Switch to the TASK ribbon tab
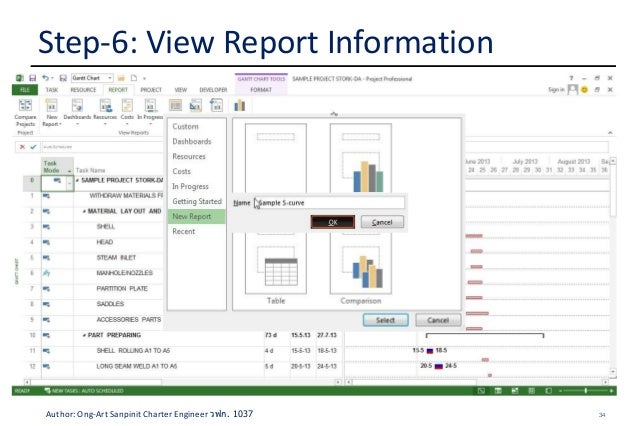 coord(52,90)
